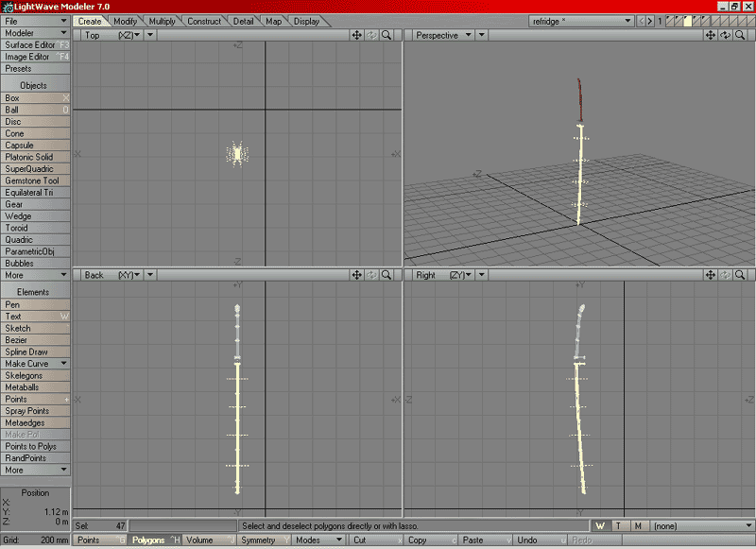Toggle the T texture map button
This screenshot has width=756, height=549.
tap(619, 526)
